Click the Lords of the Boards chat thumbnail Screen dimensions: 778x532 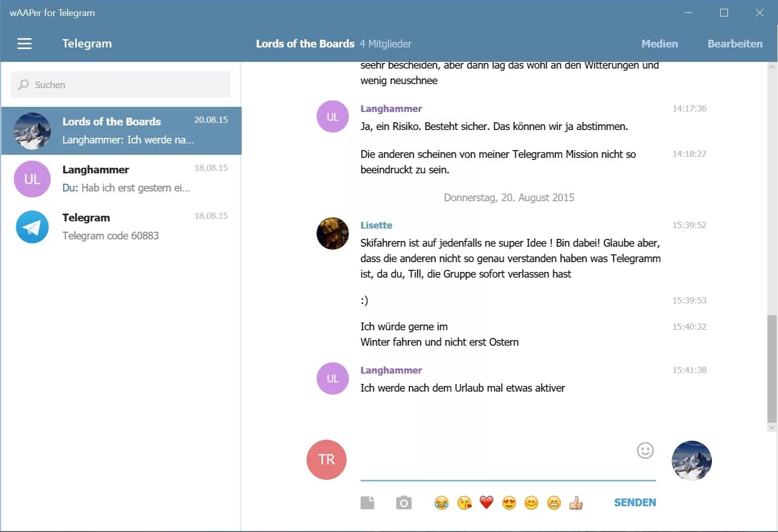(32, 131)
